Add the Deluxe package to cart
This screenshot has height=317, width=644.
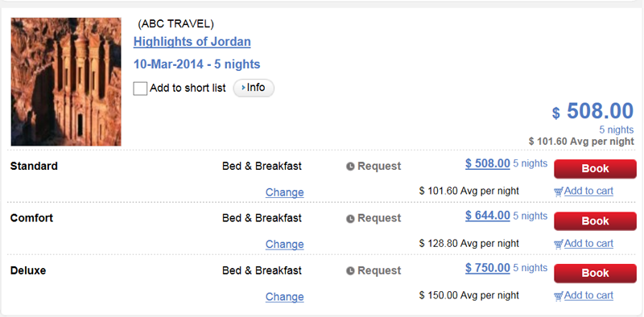[x=588, y=295]
